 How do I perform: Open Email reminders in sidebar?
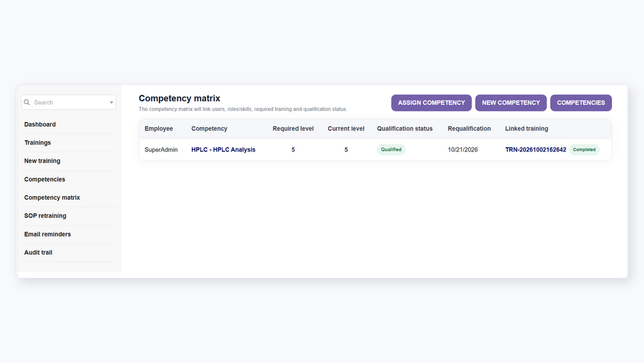(x=48, y=234)
